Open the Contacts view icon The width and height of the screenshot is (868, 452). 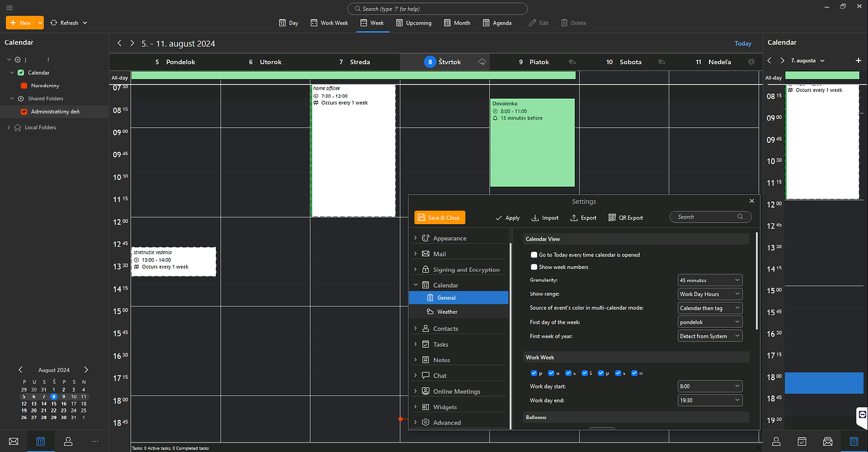click(x=68, y=441)
